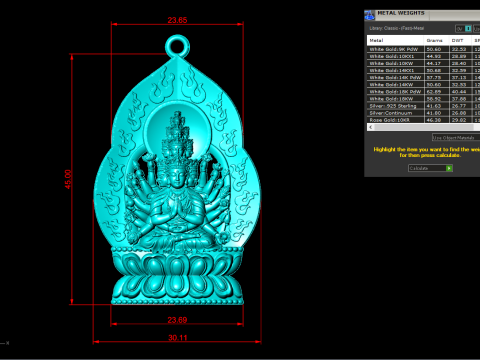
Task: Select the 23.69 base width dimension
Action: 177,320
